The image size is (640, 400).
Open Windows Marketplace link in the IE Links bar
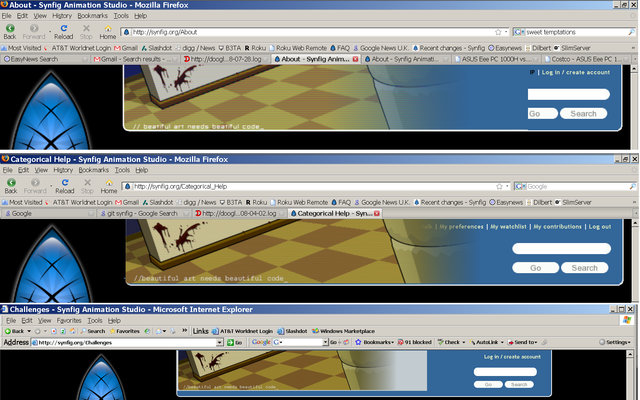point(343,331)
